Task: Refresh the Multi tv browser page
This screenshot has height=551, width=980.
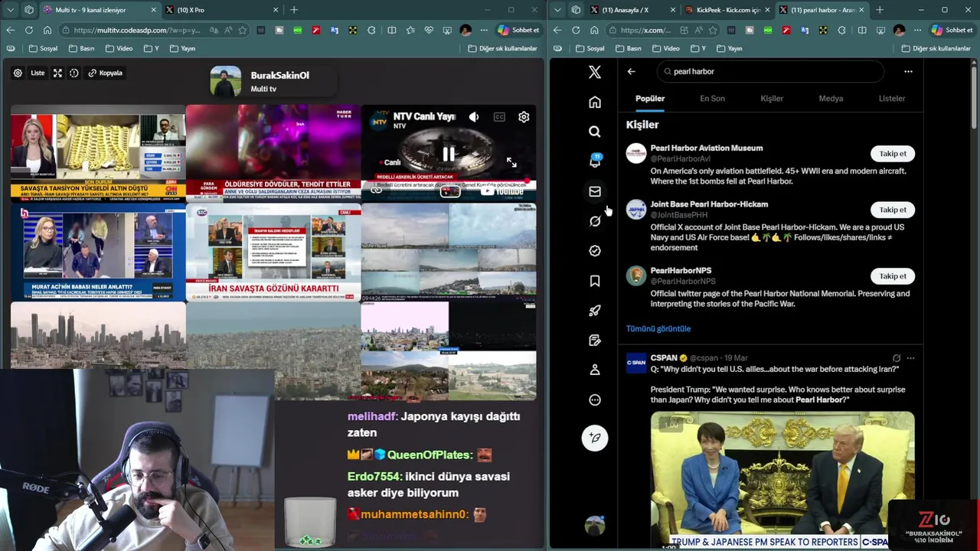Action: click(29, 30)
